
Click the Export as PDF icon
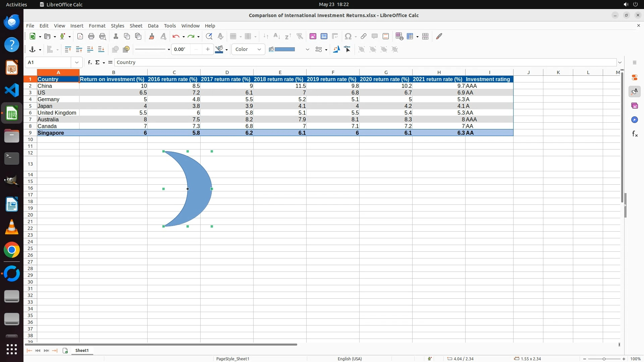click(x=80, y=36)
